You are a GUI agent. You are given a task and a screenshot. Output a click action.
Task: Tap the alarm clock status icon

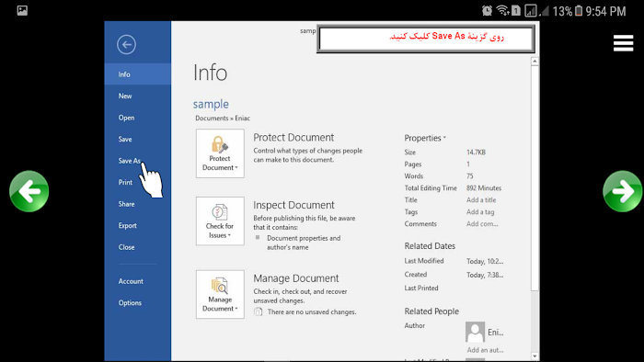point(487,11)
